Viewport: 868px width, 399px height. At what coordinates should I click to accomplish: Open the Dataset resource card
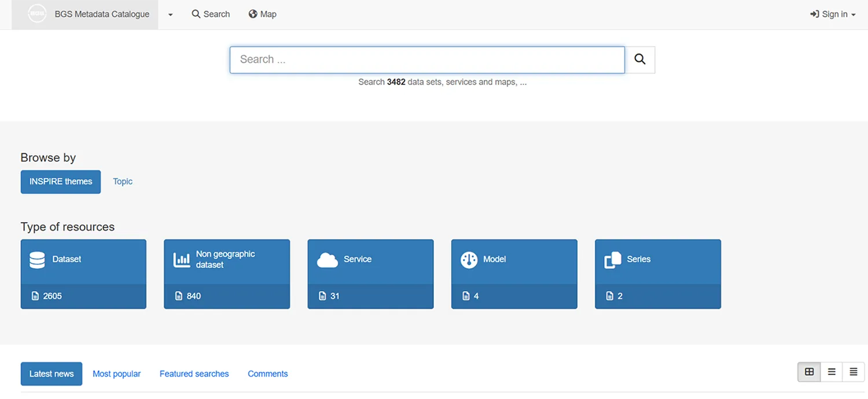coord(83,274)
